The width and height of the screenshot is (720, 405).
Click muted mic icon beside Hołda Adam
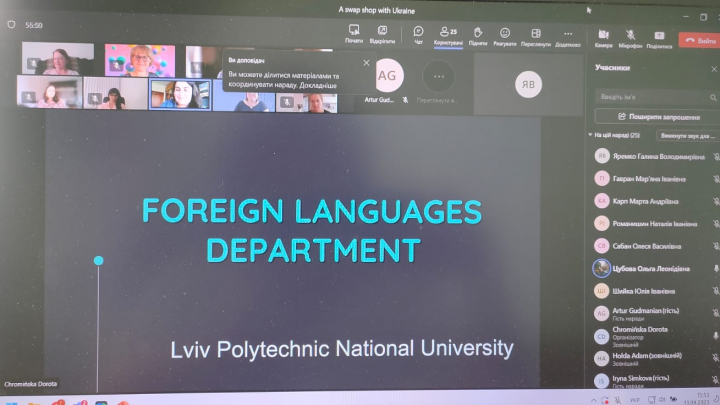click(x=716, y=357)
